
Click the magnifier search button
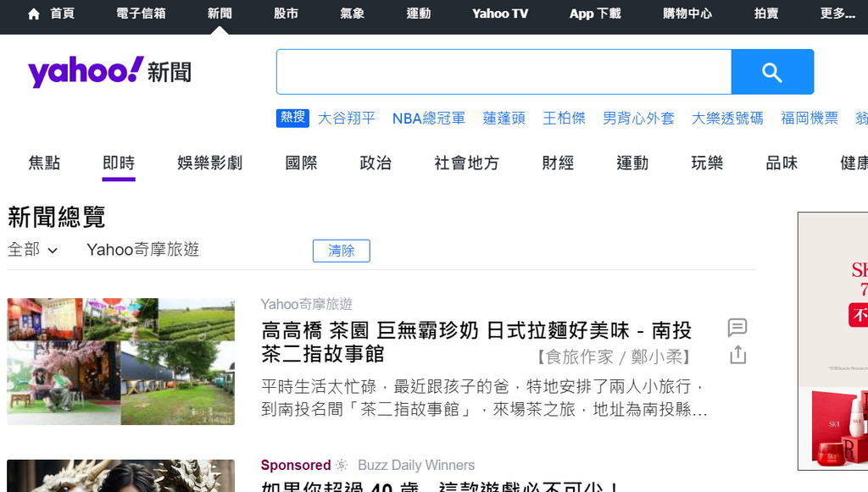tap(772, 72)
